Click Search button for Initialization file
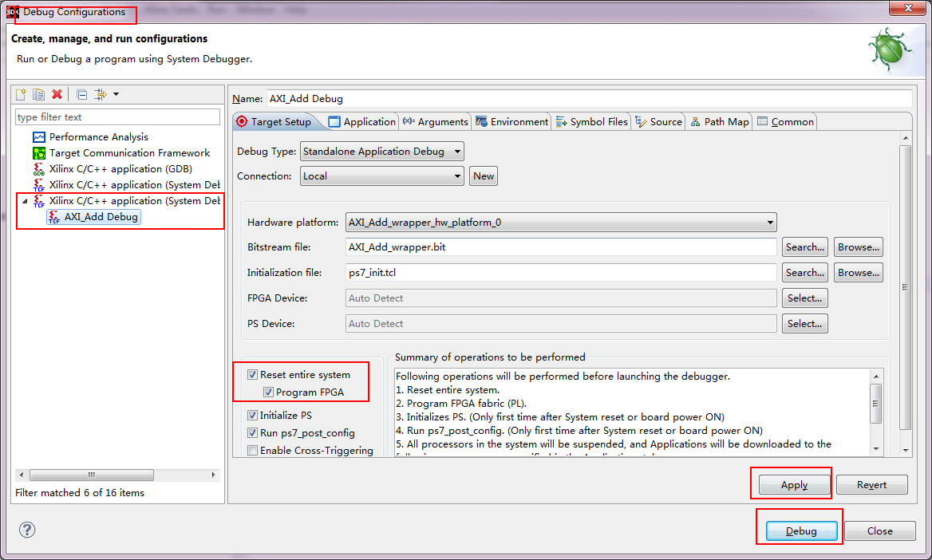This screenshot has height=560, width=932. coord(805,273)
